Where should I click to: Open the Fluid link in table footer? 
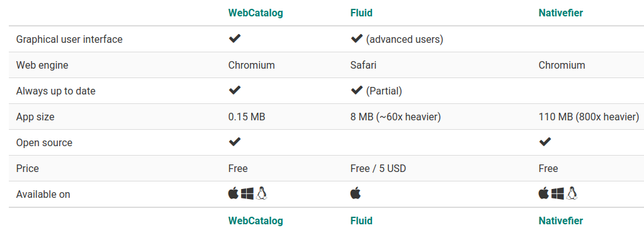click(x=361, y=221)
